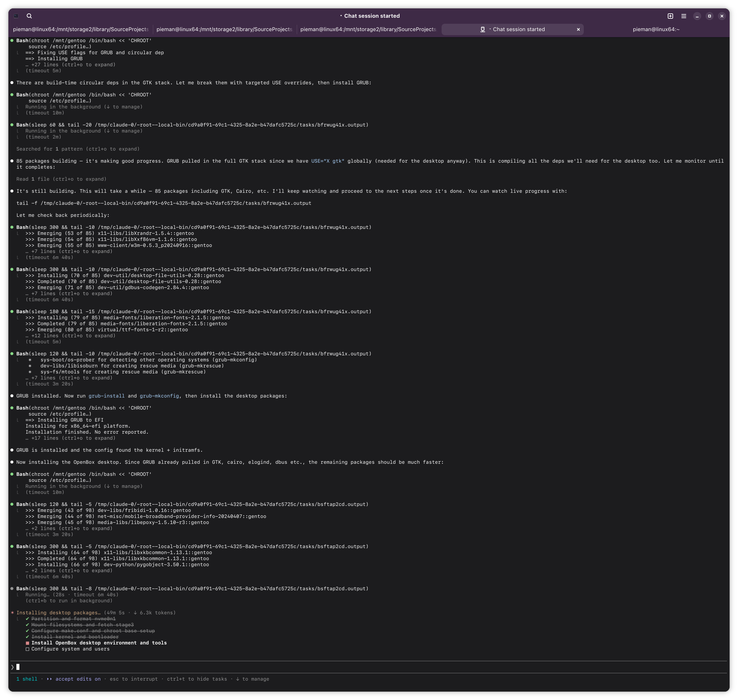Click unchecked Configure system and users checkbox

pos(27,649)
